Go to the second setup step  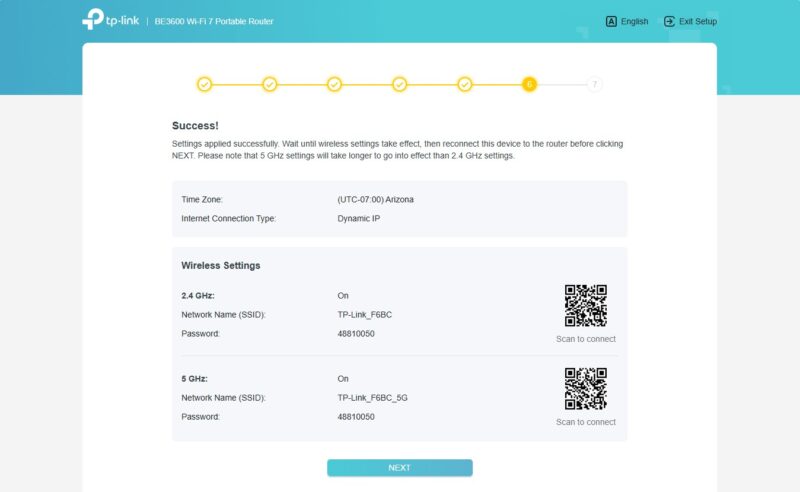tap(269, 84)
